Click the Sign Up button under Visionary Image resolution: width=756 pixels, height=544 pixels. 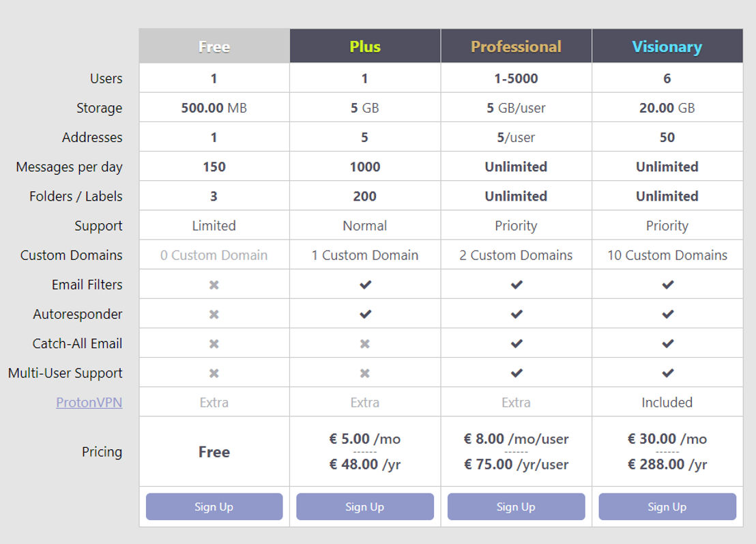point(667,506)
